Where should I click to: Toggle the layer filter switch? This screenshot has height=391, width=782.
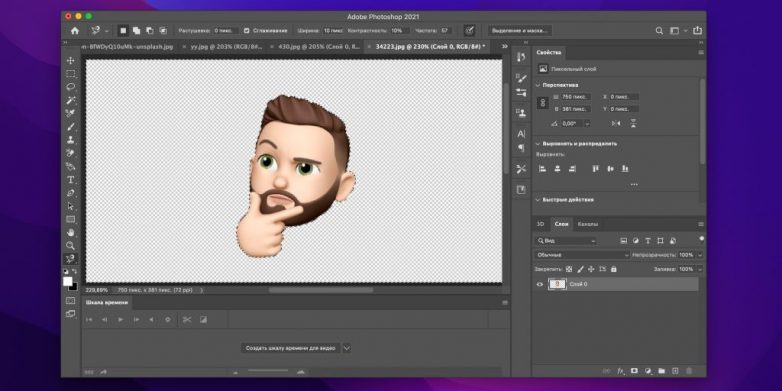click(702, 239)
